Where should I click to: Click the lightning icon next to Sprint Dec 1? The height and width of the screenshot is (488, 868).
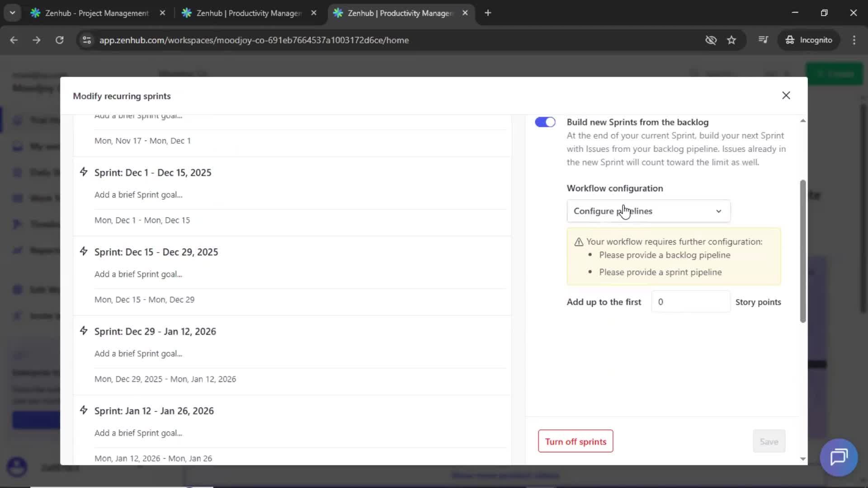pos(84,172)
